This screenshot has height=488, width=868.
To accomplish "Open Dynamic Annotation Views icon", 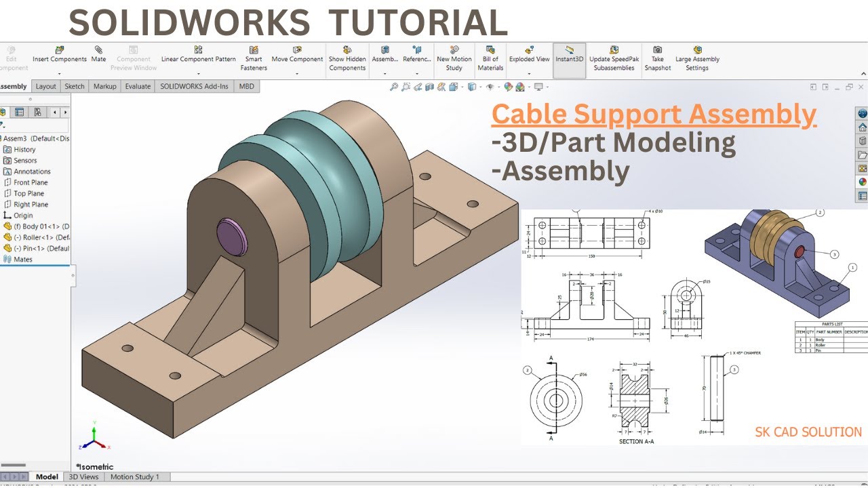I will pos(441,87).
